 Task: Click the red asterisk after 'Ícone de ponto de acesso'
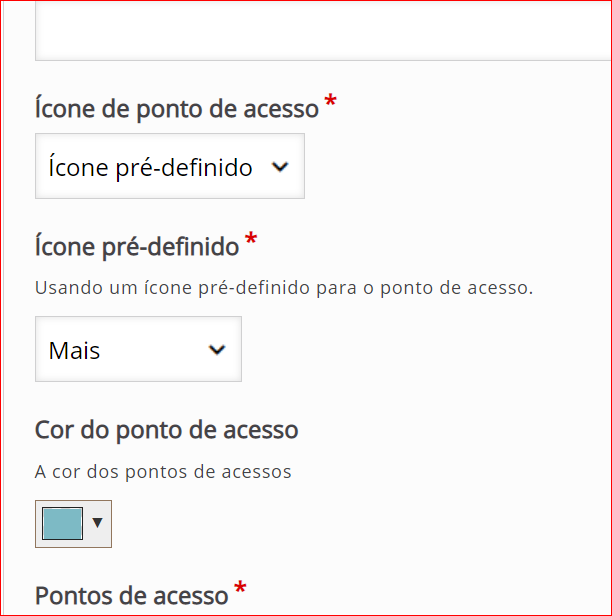tap(331, 100)
